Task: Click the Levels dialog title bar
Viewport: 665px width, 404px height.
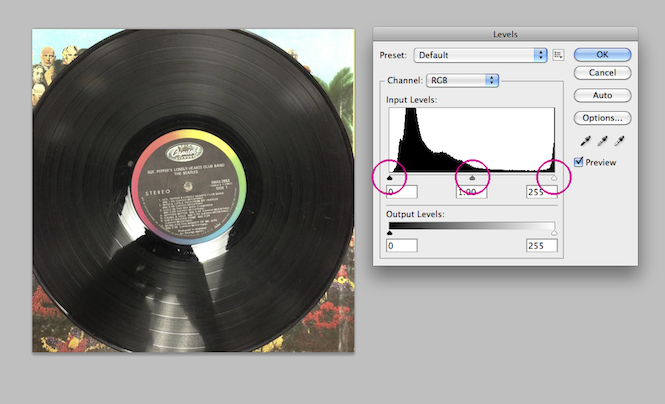Action: (x=505, y=34)
